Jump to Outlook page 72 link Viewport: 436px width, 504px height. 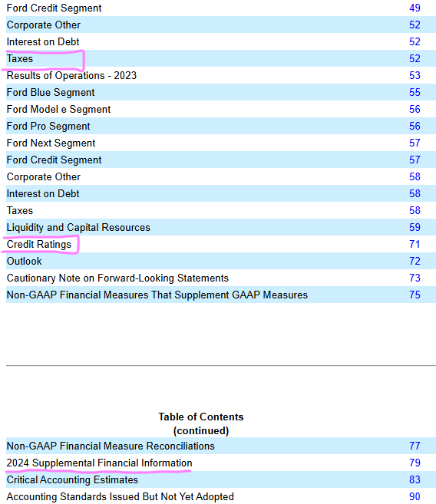coord(415,262)
